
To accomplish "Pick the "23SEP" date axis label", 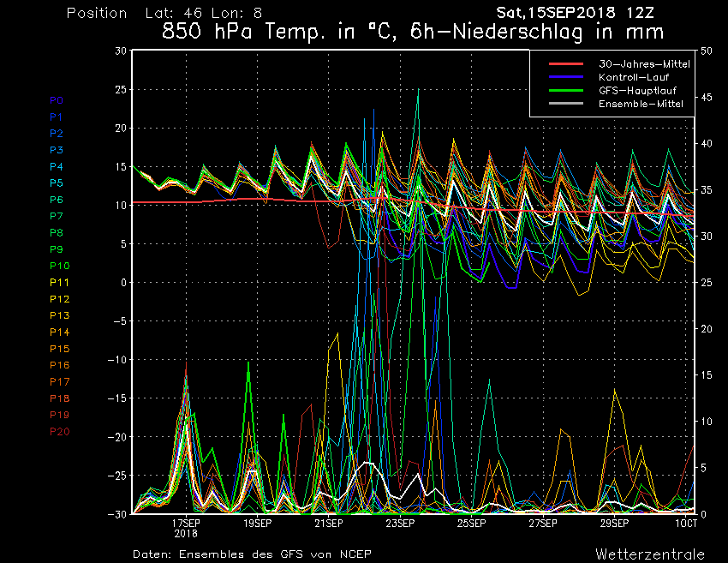I will (400, 523).
